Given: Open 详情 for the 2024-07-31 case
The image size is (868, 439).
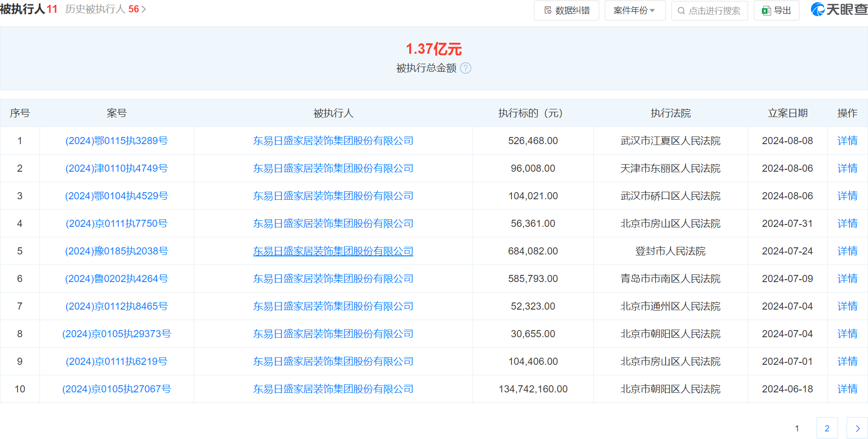Looking at the screenshot, I should [848, 224].
